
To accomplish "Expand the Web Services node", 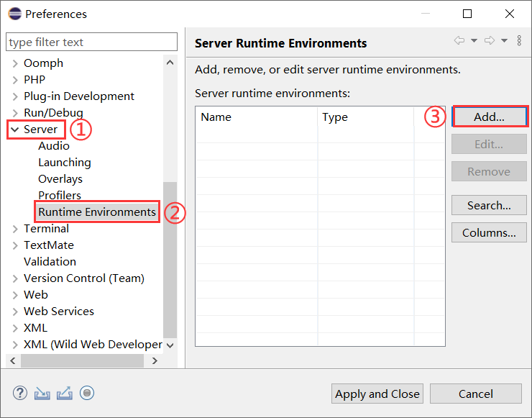I will [x=15, y=312].
